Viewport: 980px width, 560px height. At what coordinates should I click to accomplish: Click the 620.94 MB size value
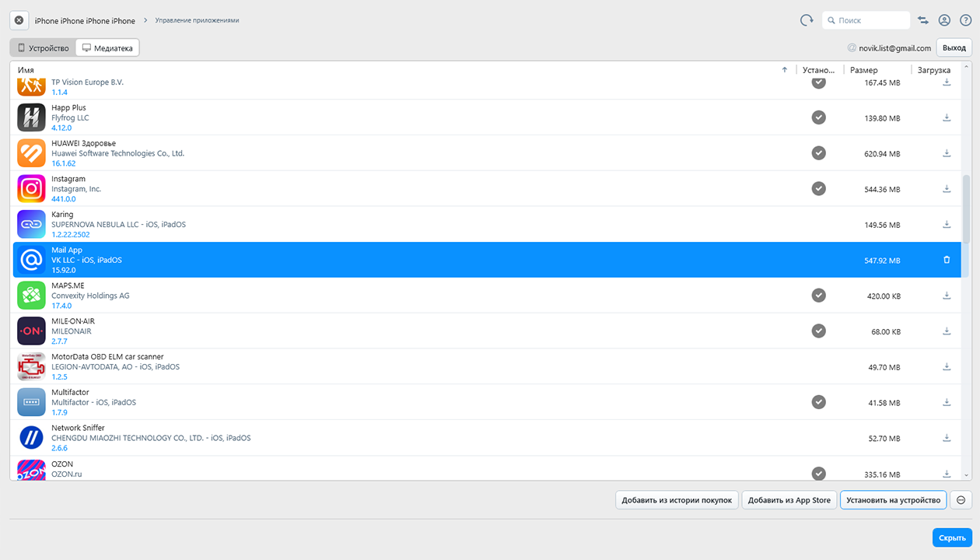(882, 154)
